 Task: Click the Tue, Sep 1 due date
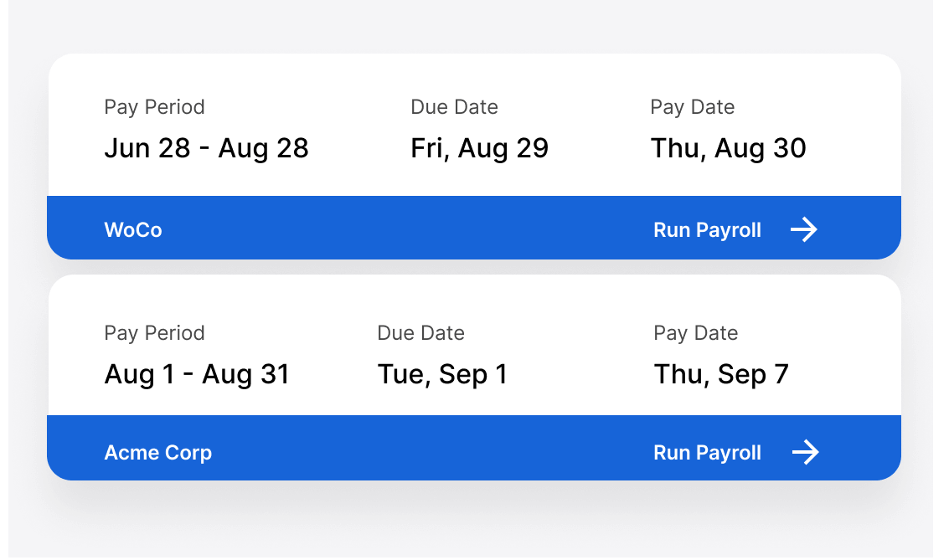coord(442,373)
